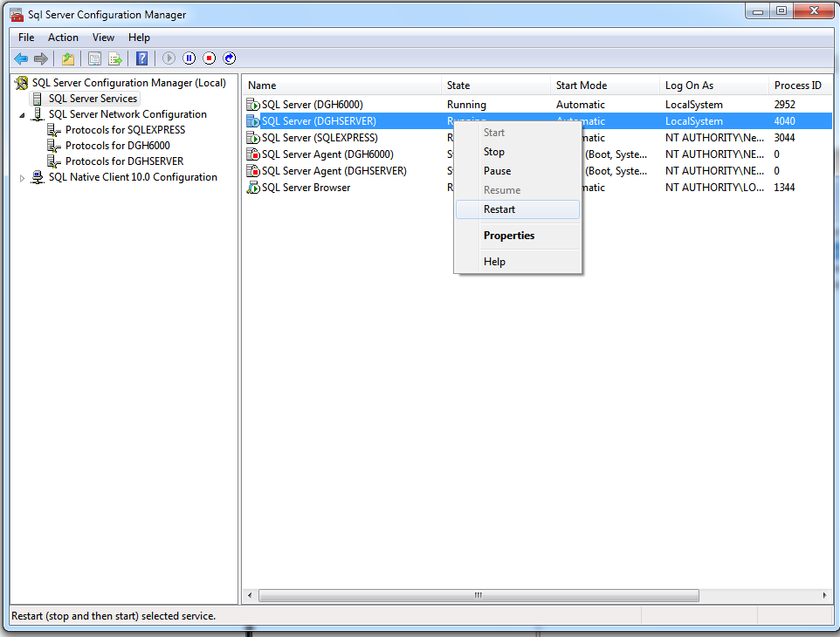Click the Protocols for DGH6000 icon
This screenshot has height=637, width=840.
click(53, 146)
